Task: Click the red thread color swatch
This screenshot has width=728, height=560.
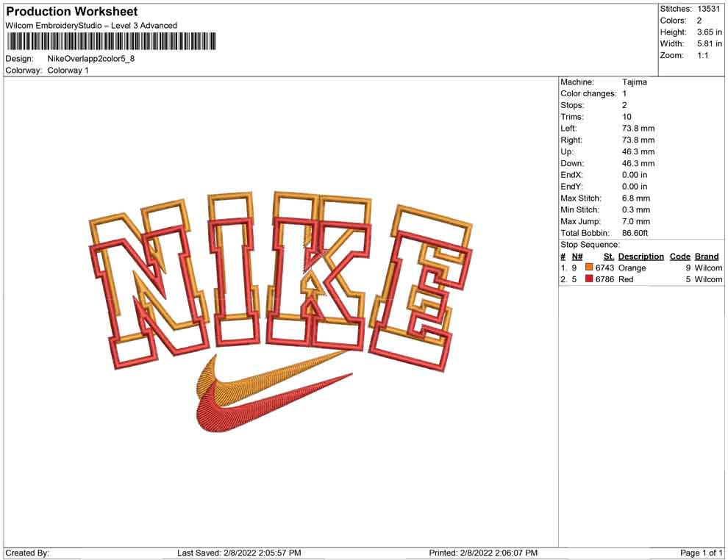Action: click(x=589, y=279)
